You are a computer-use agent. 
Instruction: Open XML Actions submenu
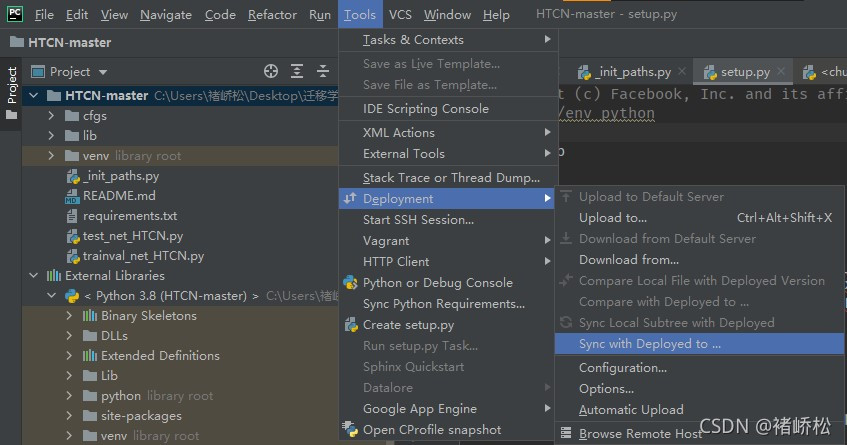pyautogui.click(x=448, y=132)
